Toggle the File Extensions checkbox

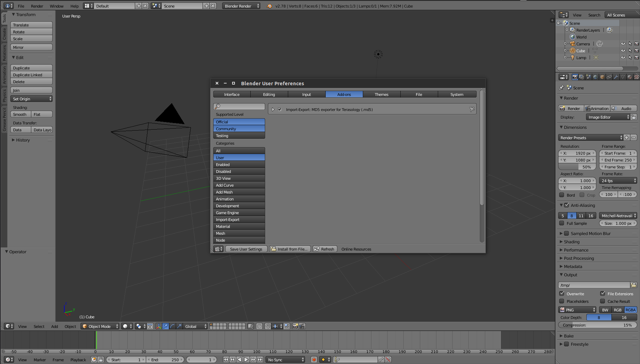(603, 294)
